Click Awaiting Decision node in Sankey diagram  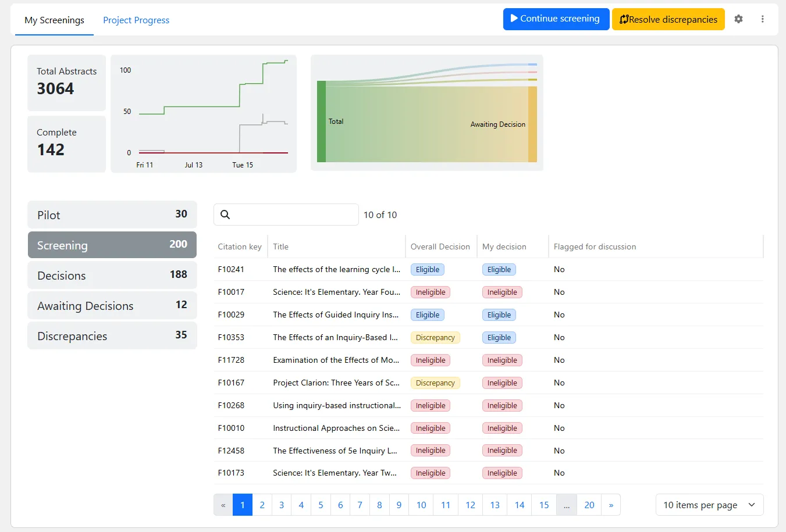pyautogui.click(x=532, y=124)
